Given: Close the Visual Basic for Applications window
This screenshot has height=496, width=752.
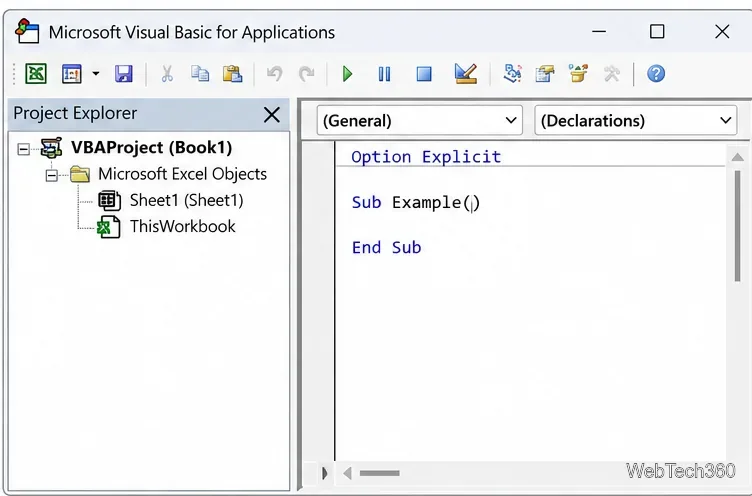Looking at the screenshot, I should tap(722, 32).
